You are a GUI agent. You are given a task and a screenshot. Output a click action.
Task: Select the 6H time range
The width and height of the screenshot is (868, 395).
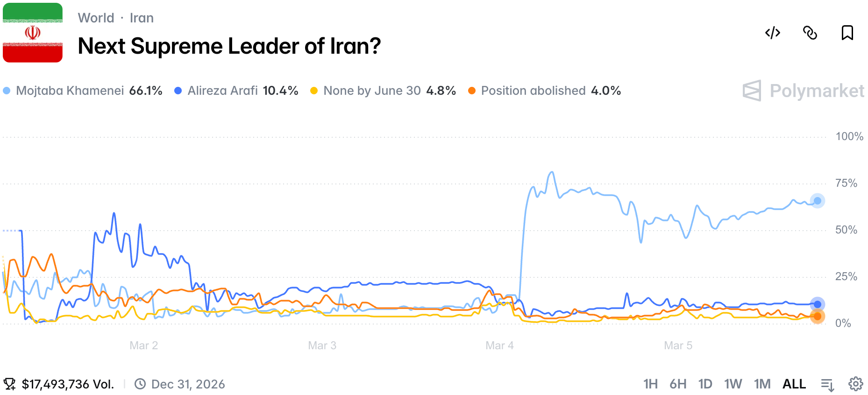(x=678, y=384)
